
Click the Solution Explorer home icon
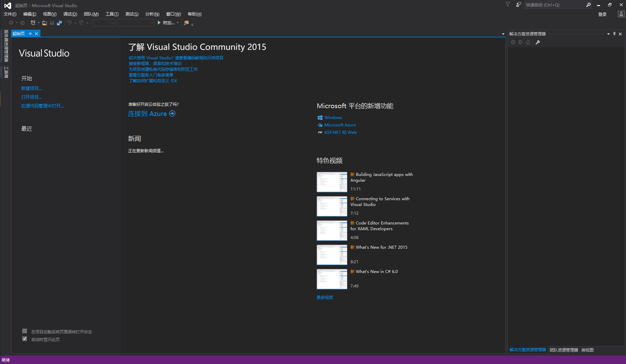point(528,42)
